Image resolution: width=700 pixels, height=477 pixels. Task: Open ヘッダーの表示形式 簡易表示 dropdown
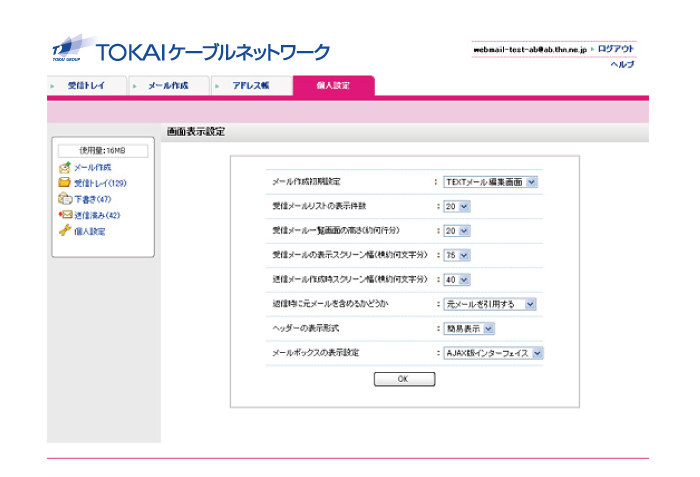click(x=469, y=329)
